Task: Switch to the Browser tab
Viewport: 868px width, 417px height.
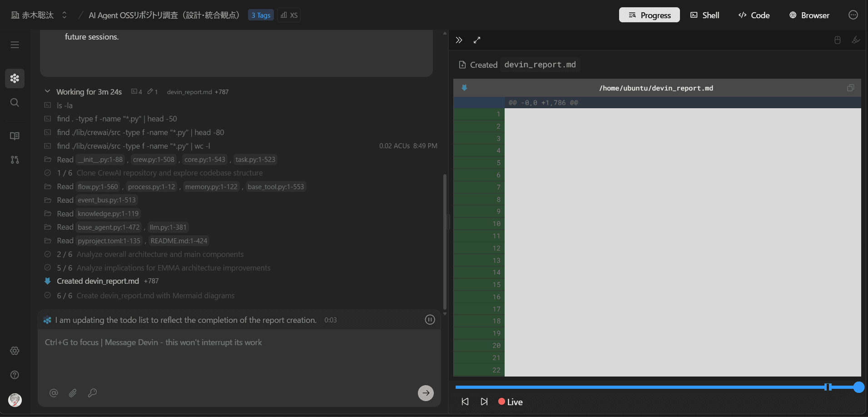Action: [x=809, y=15]
